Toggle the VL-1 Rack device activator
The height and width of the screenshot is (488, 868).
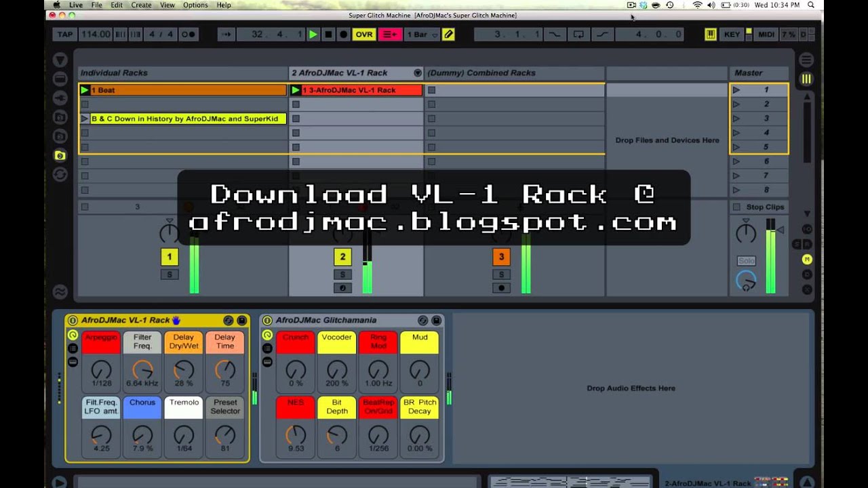point(73,321)
